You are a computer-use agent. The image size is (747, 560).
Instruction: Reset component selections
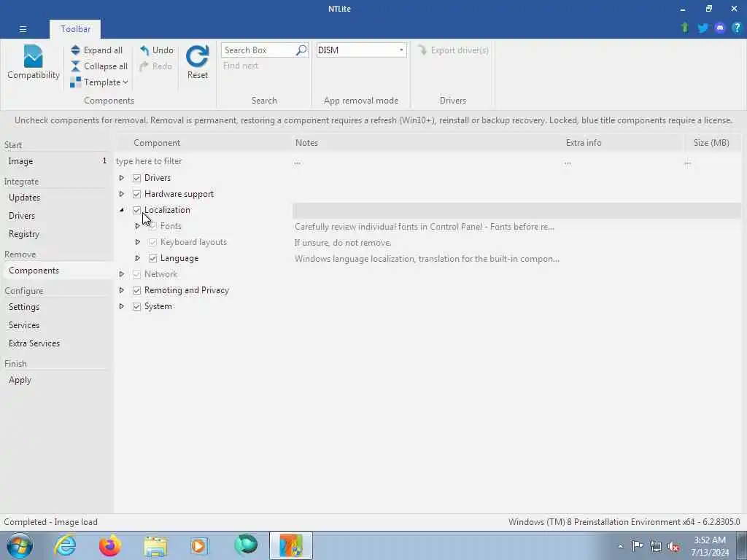click(x=197, y=63)
